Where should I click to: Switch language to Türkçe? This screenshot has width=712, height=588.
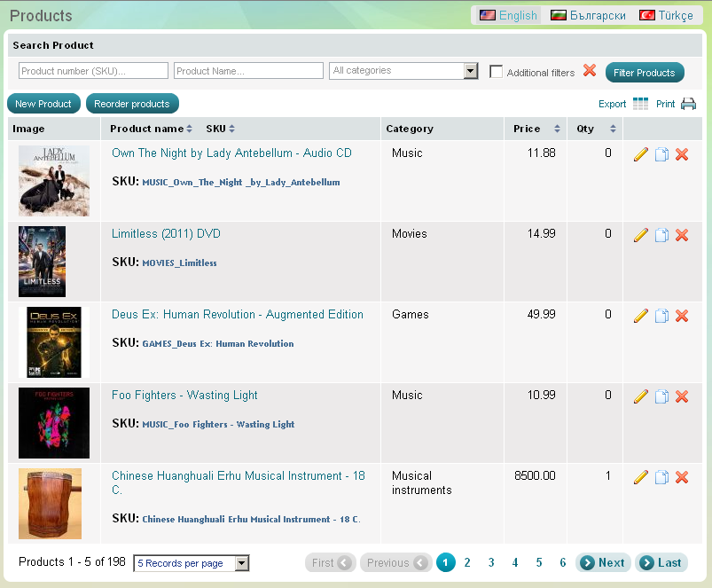pos(666,15)
